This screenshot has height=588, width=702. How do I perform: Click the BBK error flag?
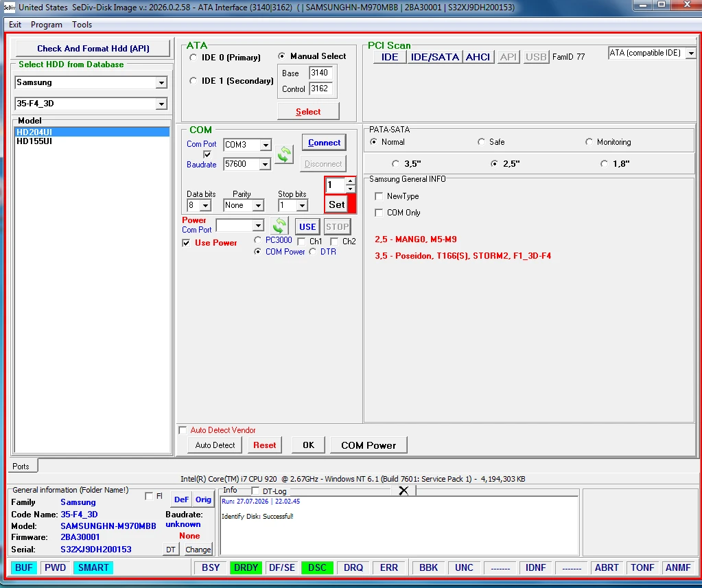coord(428,567)
